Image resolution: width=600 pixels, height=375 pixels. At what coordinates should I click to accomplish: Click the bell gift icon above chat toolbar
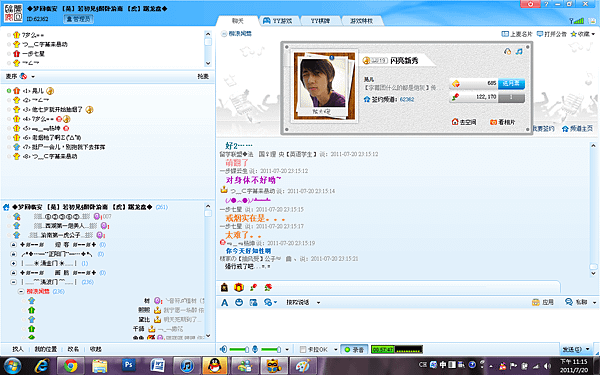[225, 287]
